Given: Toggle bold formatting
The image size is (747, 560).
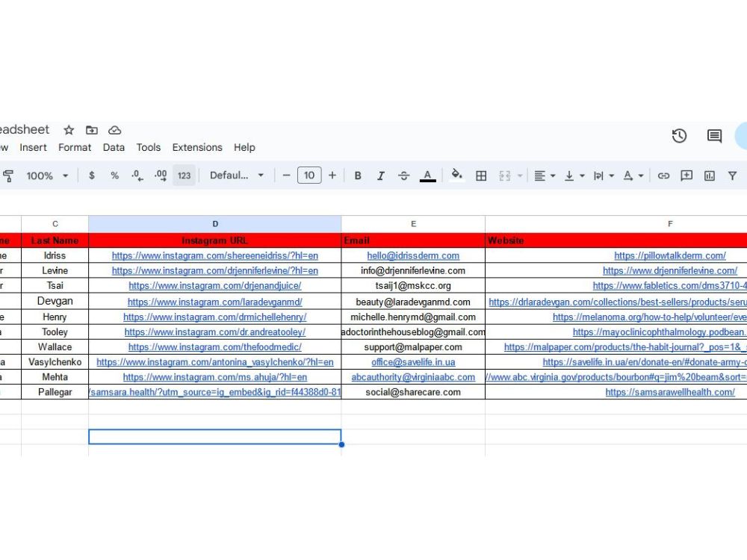Looking at the screenshot, I should click(x=358, y=175).
